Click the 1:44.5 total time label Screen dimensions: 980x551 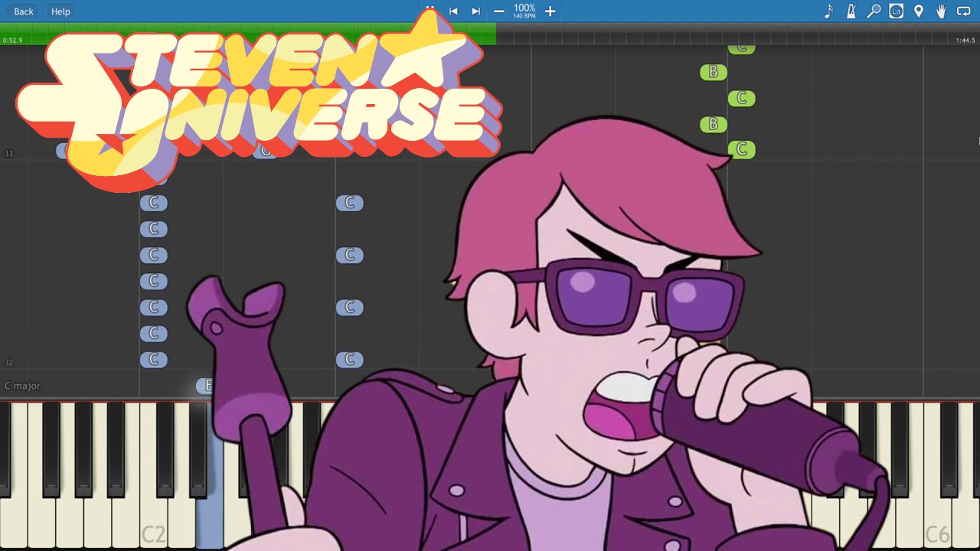click(x=965, y=41)
